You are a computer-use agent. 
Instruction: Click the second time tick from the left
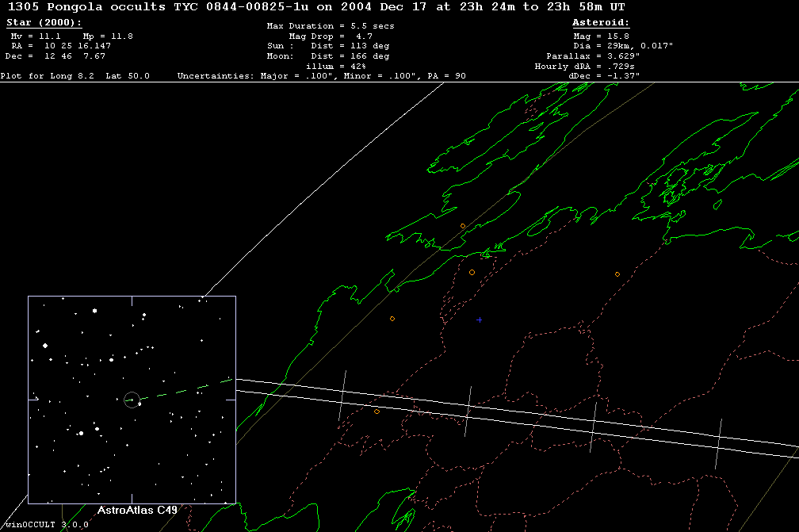click(468, 410)
